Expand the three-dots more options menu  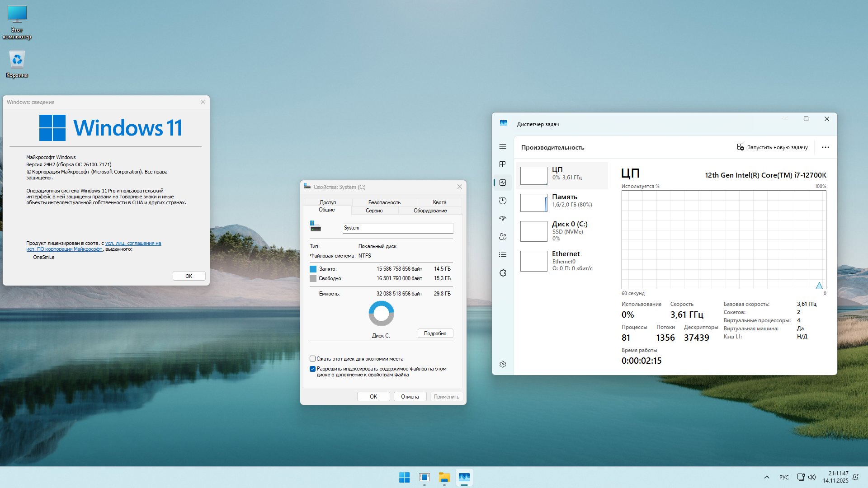pos(825,147)
